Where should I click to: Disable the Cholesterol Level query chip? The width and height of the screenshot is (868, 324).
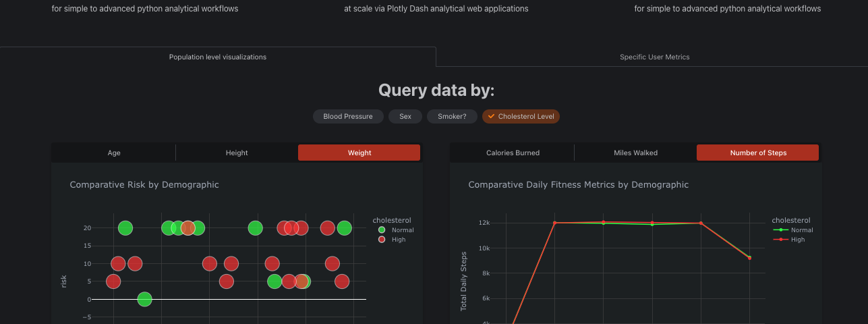tap(521, 117)
